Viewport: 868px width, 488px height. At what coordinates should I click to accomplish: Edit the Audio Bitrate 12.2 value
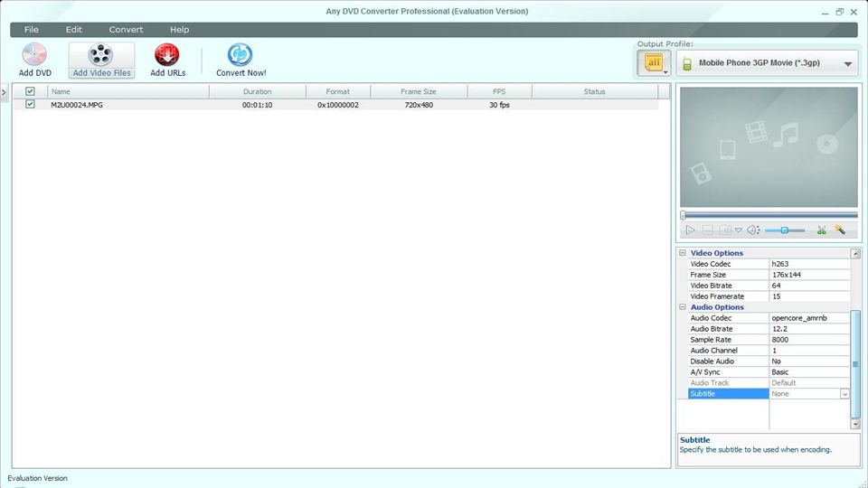[x=809, y=329]
